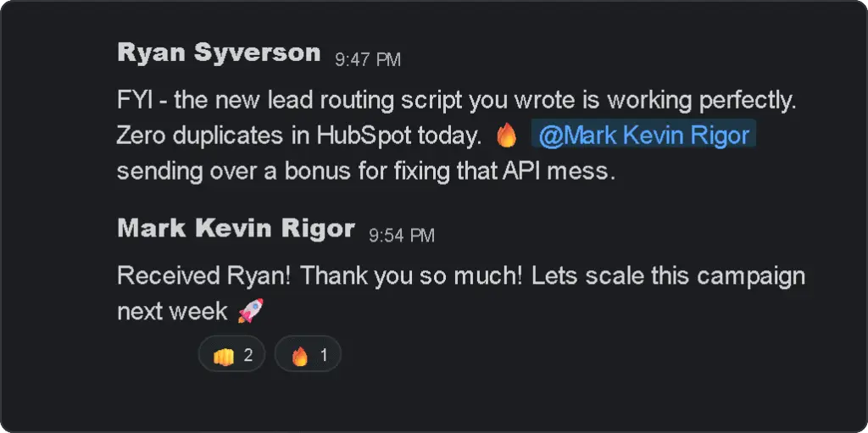Open Ryan Syverson's profile from his name
Screen dimensions: 868x433
[219, 53]
